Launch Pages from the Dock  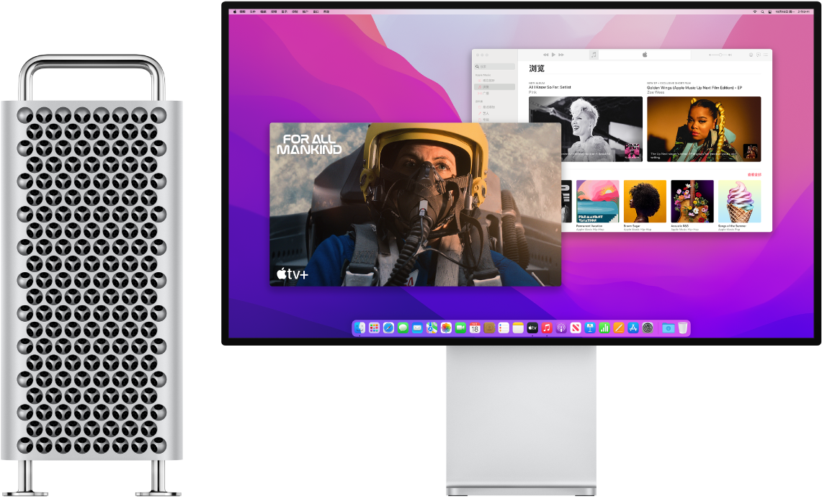point(619,328)
